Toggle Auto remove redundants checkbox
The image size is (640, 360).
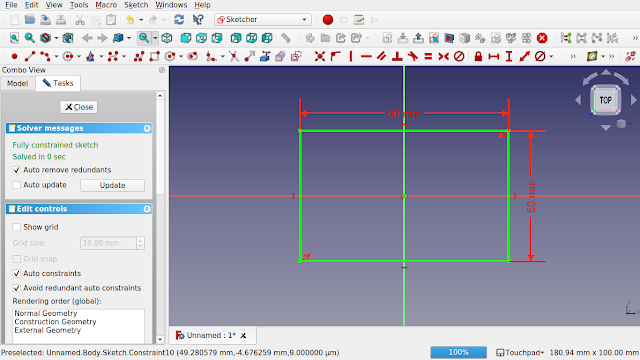(16, 170)
